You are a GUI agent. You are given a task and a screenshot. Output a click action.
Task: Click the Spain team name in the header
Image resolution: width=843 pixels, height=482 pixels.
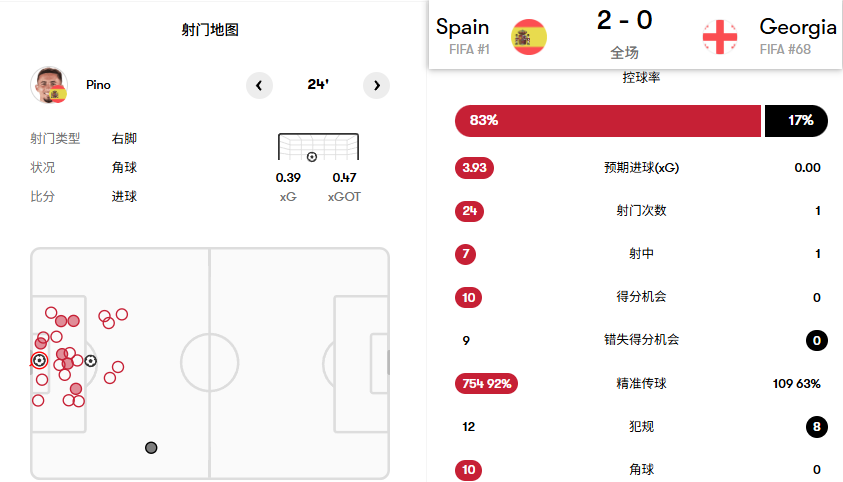click(x=463, y=26)
